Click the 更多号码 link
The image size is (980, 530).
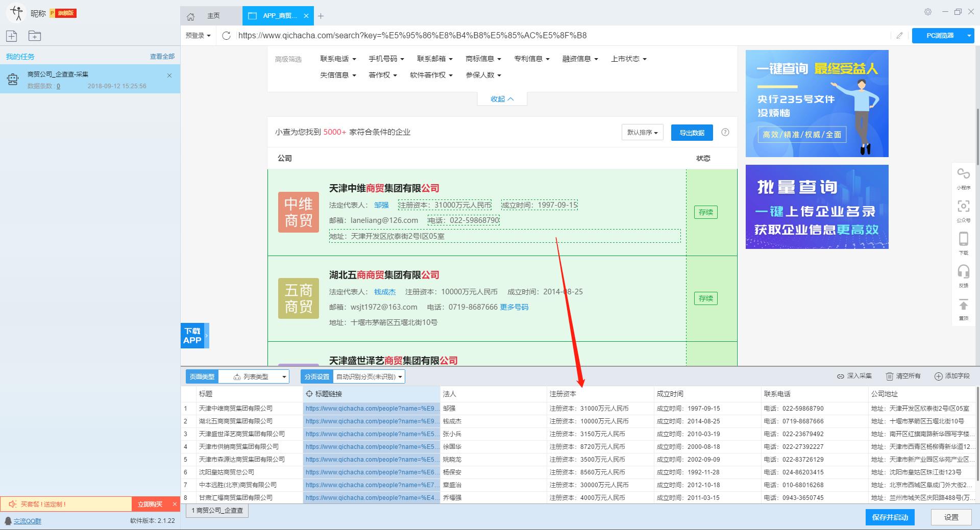514,307
